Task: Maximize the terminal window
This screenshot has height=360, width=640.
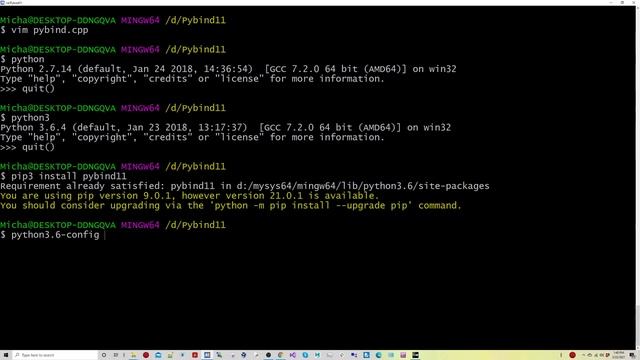Action: click(622, 2)
